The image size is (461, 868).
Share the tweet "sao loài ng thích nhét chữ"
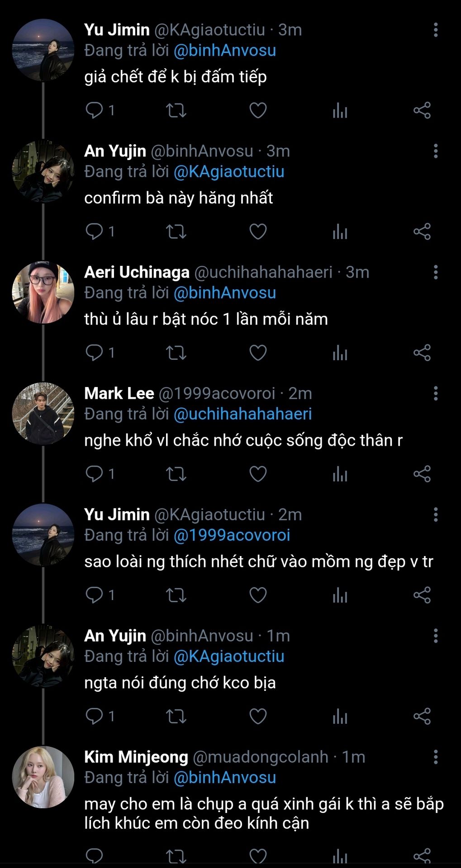(422, 595)
